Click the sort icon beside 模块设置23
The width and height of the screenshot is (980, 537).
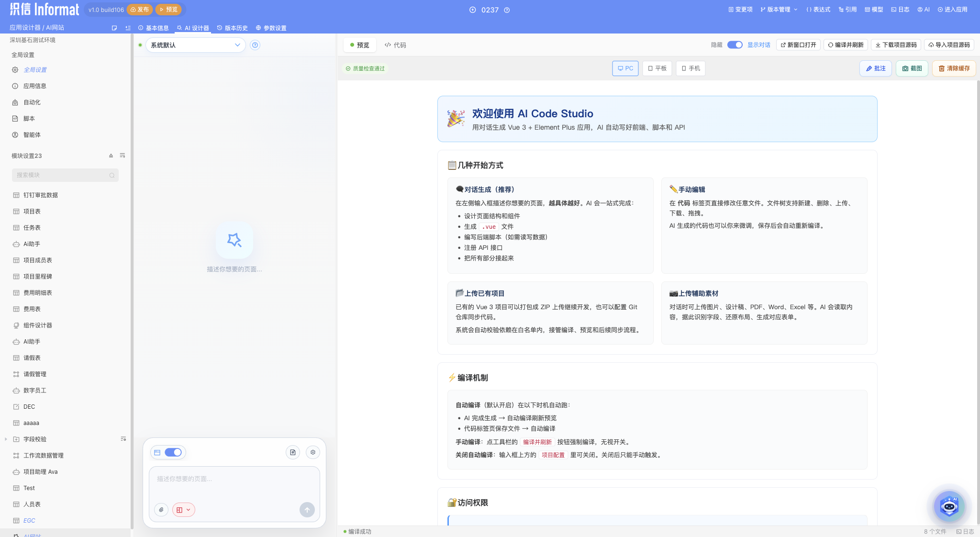(111, 156)
